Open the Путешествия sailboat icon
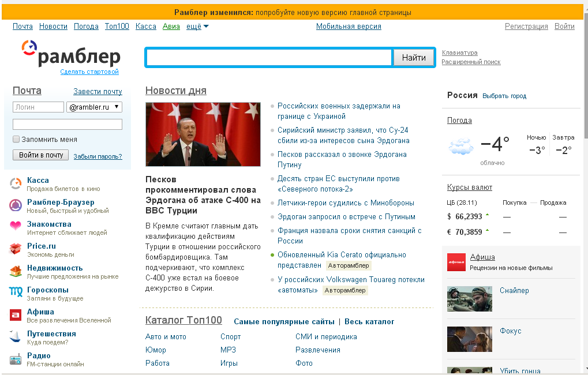The image size is (588, 375). (x=16, y=336)
